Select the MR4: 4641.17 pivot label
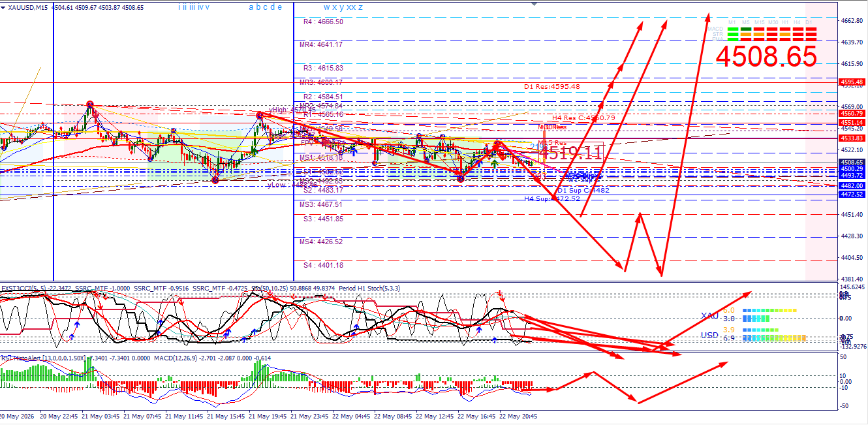 tap(321, 45)
